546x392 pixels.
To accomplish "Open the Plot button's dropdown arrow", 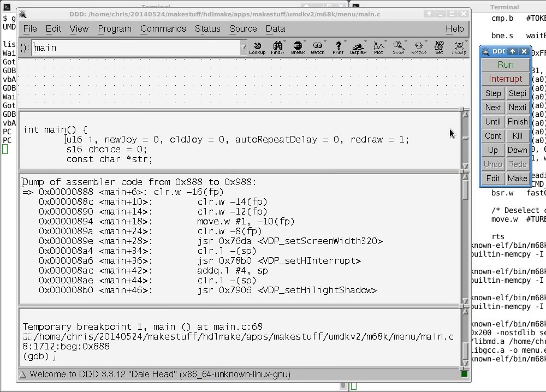I will pyautogui.click(x=386, y=42).
